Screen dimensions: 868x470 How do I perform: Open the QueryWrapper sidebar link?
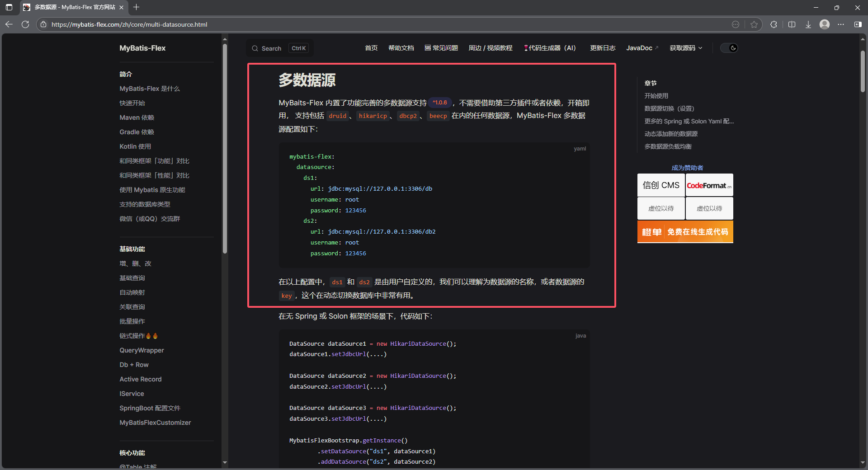point(142,350)
